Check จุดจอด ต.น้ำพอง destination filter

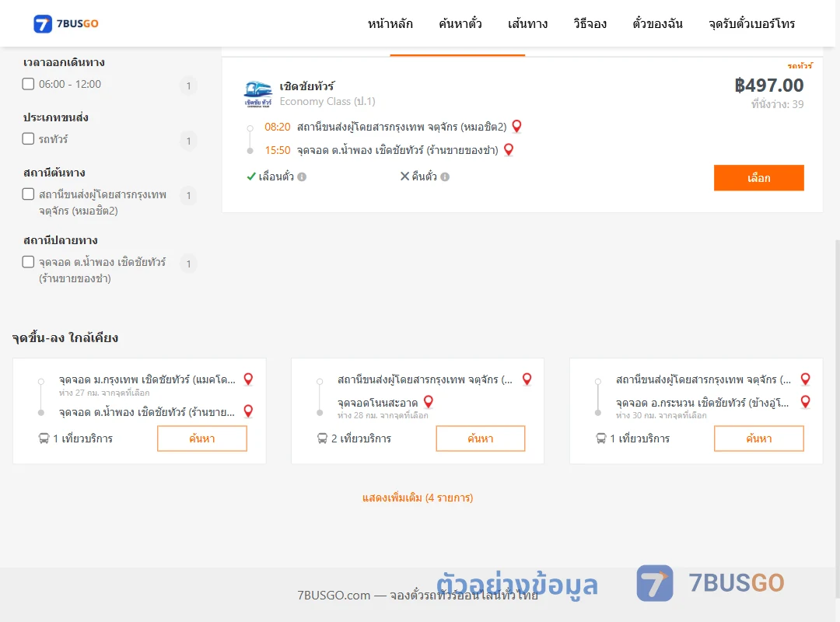pyautogui.click(x=29, y=262)
